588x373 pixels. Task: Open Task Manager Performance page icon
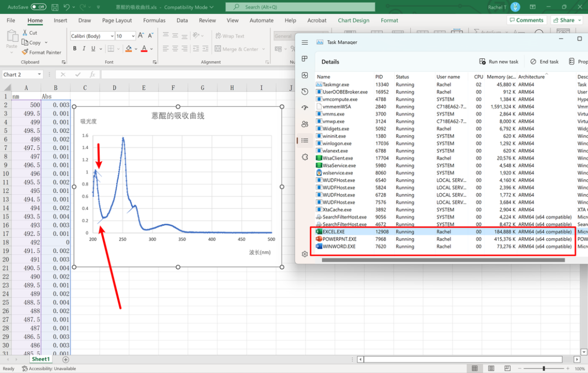(x=305, y=75)
